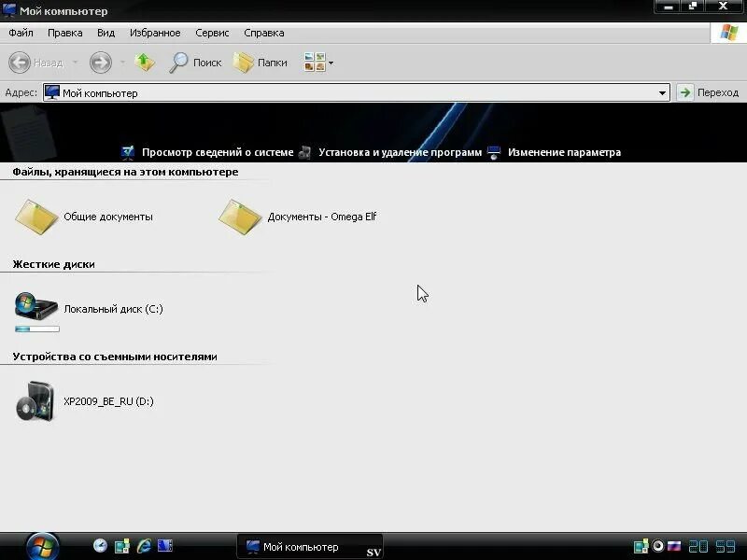Click the round disc tray icon
Screen dimensions: 747x560
tap(658, 546)
